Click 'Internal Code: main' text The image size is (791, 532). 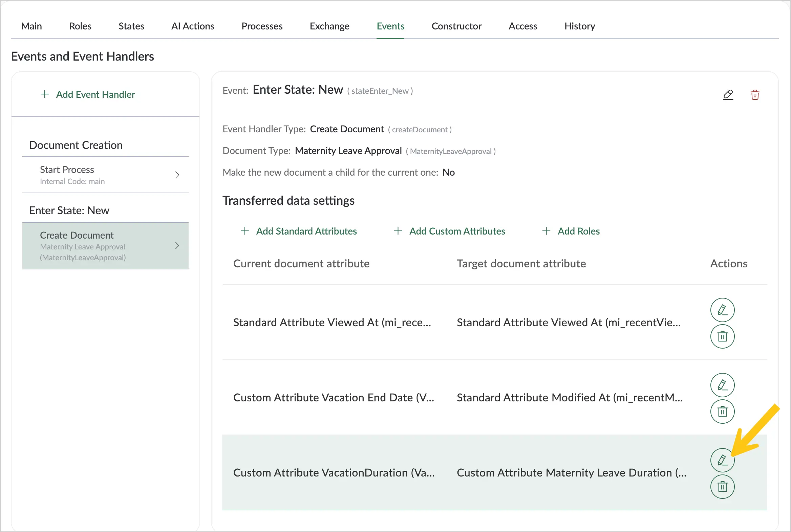coord(72,181)
